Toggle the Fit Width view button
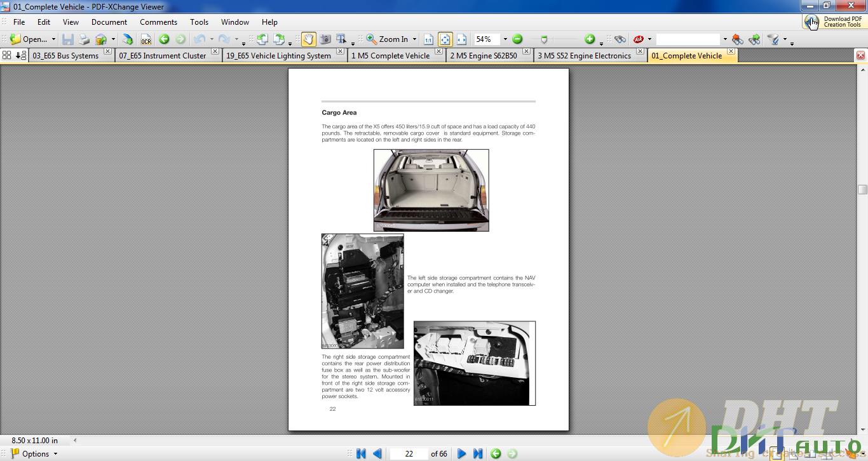Viewport: 868px width, 461px height. coord(462,39)
